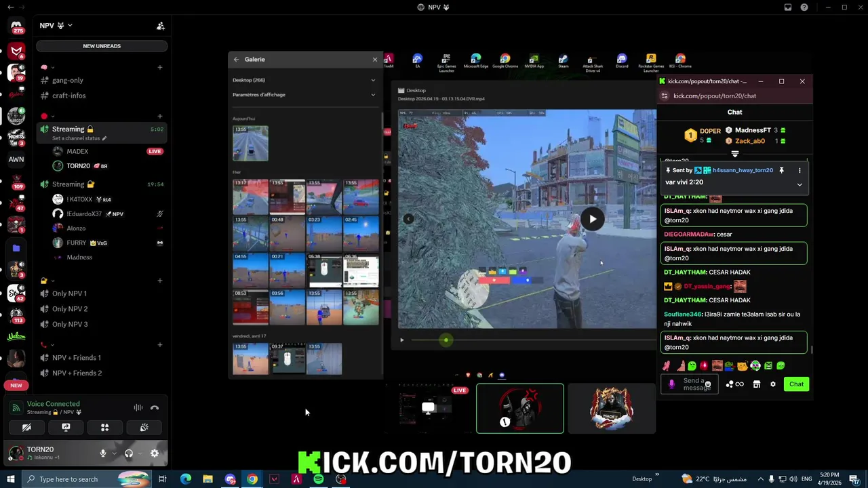The image size is (868, 488).
Task: Jump to NEW UNREADS
Action: point(102,46)
